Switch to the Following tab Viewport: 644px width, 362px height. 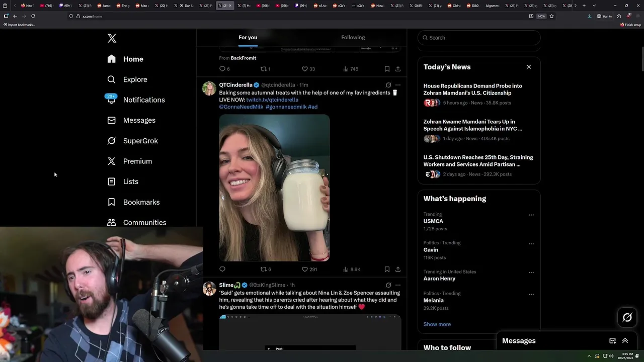[x=353, y=37]
